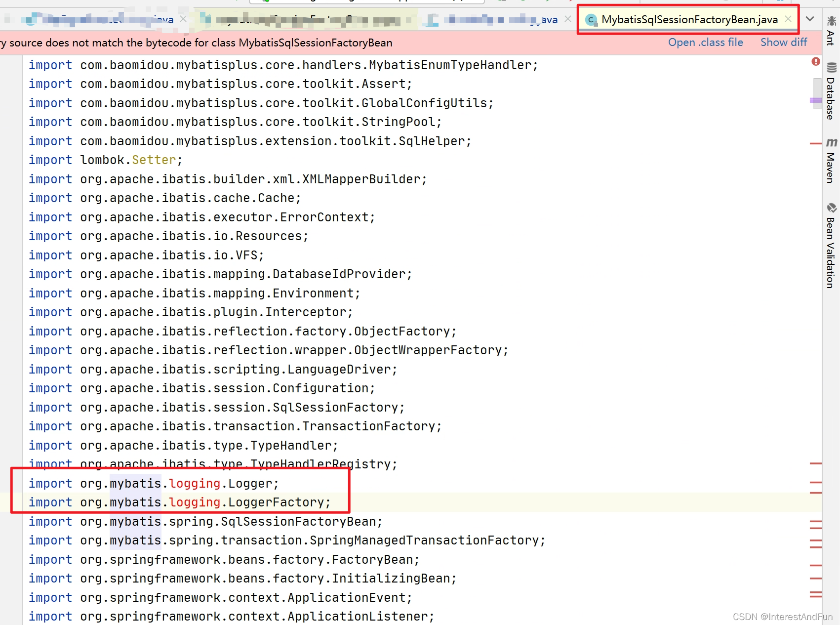Screen dimensions: 840x625
Task: Click the LanguageDriver import line
Action: tap(213, 370)
